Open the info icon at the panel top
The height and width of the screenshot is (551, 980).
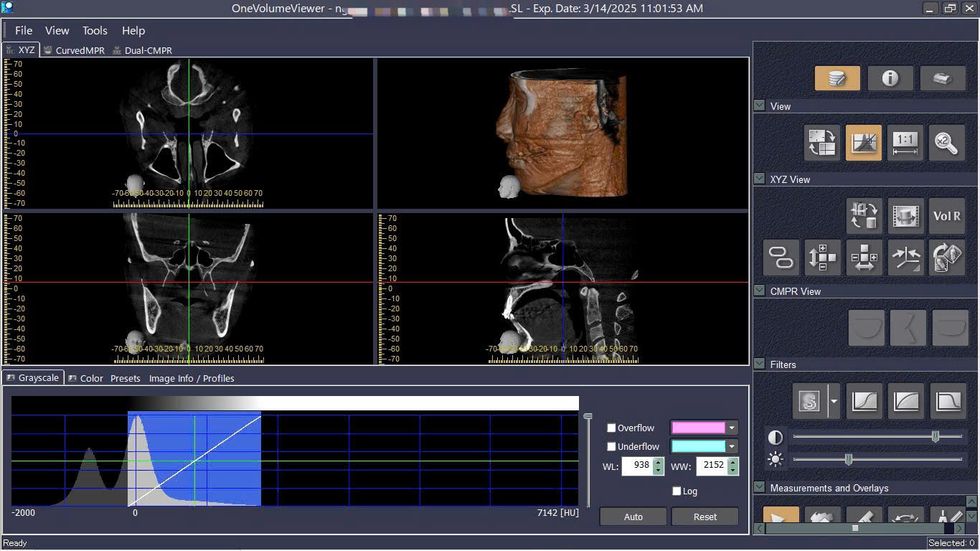pos(890,78)
